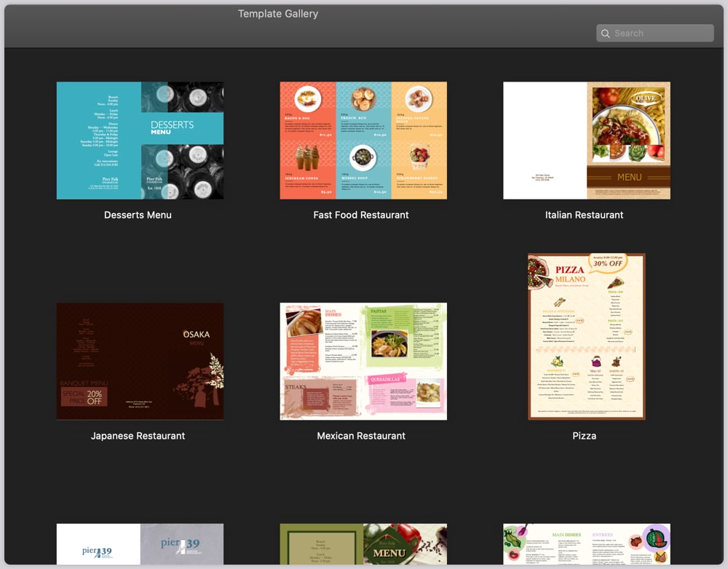Click the Template Gallery title bar text

[x=278, y=13]
